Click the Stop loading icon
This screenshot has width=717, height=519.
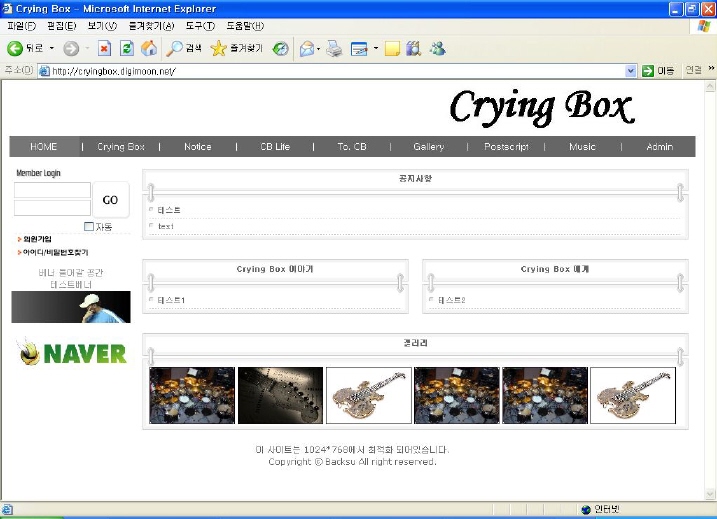point(103,48)
